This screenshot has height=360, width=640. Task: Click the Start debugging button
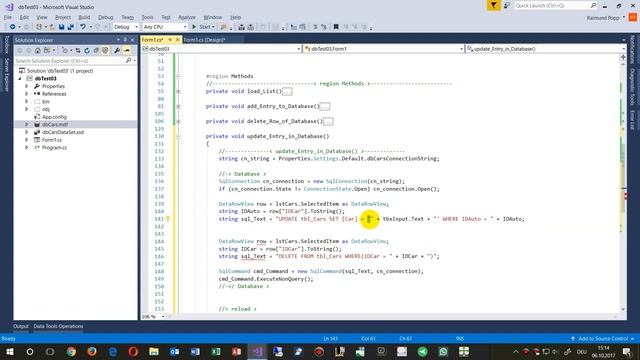pos(203,27)
